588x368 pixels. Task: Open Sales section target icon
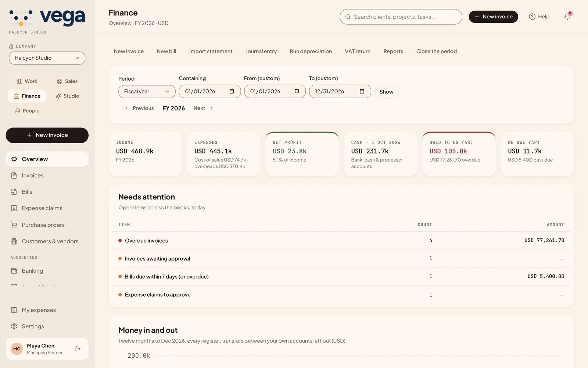60,81
